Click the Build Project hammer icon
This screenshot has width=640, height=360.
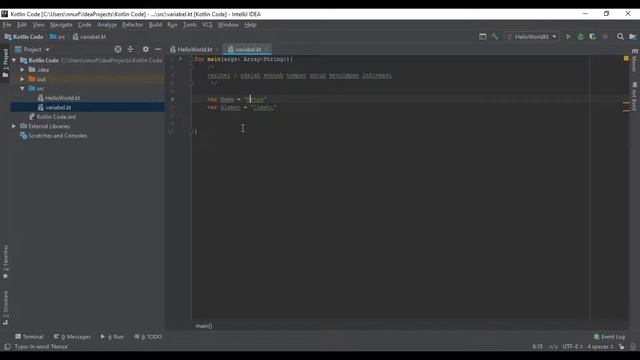pos(495,37)
